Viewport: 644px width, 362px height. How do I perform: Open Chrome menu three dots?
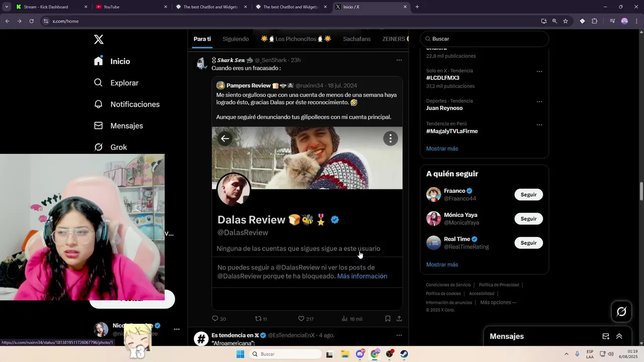click(x=636, y=21)
